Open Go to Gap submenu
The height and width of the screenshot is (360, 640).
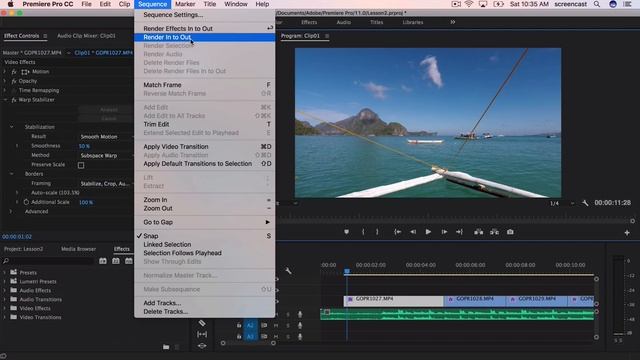[204, 222]
